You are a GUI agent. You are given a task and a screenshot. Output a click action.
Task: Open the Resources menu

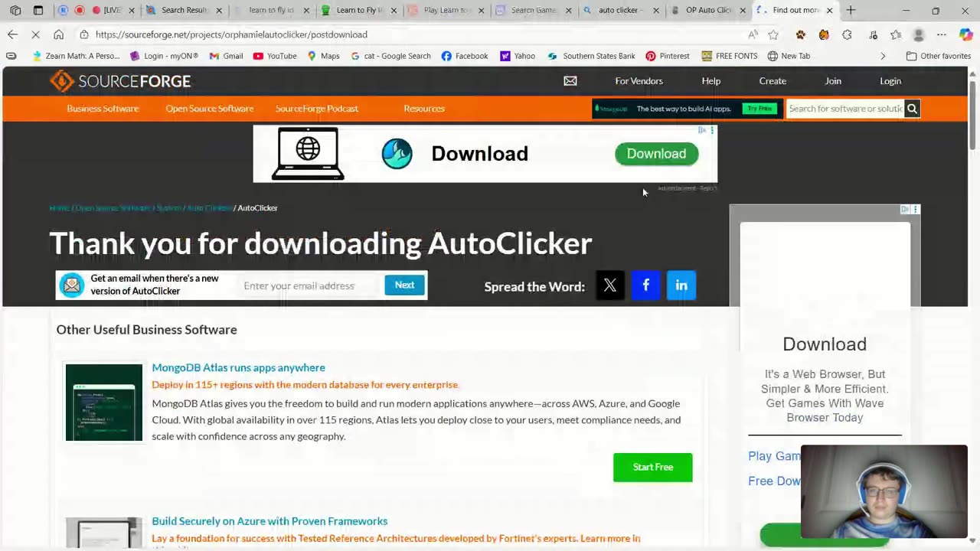click(424, 109)
